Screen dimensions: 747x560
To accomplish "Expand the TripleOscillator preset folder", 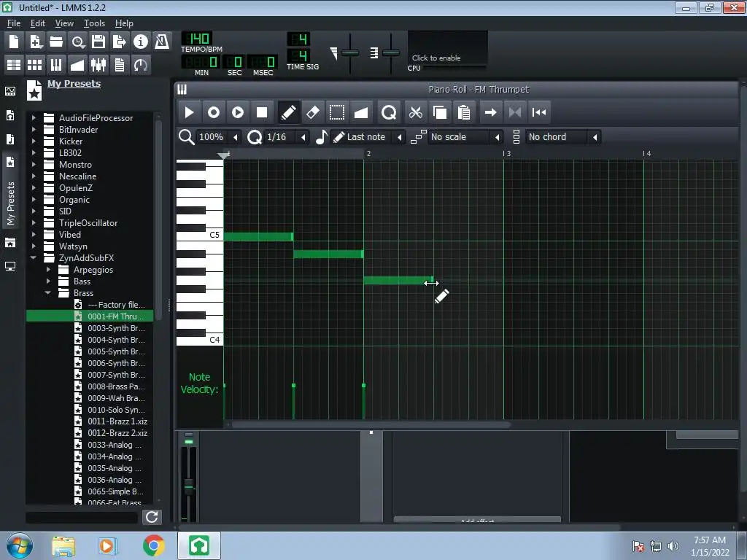I will (34, 223).
